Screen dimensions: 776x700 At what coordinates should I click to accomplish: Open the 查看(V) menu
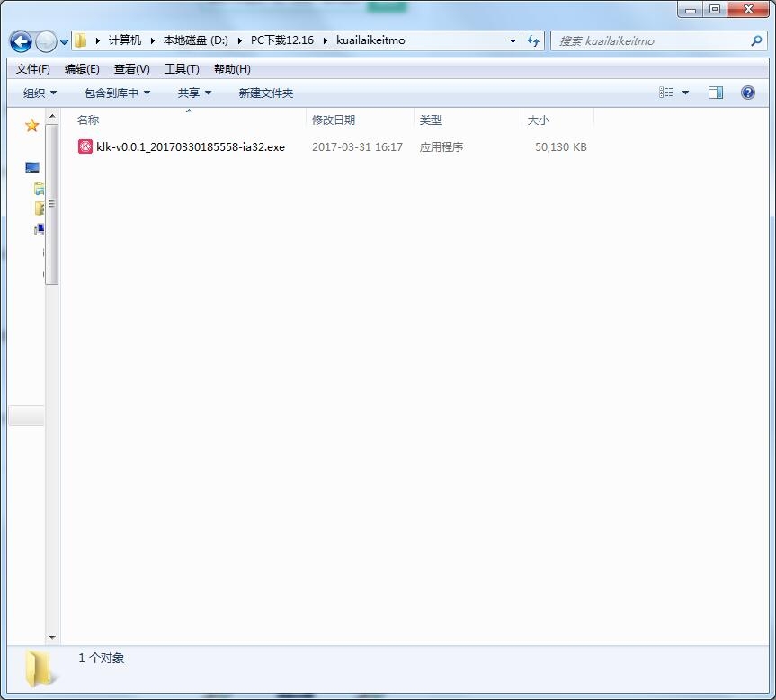pyautogui.click(x=131, y=69)
